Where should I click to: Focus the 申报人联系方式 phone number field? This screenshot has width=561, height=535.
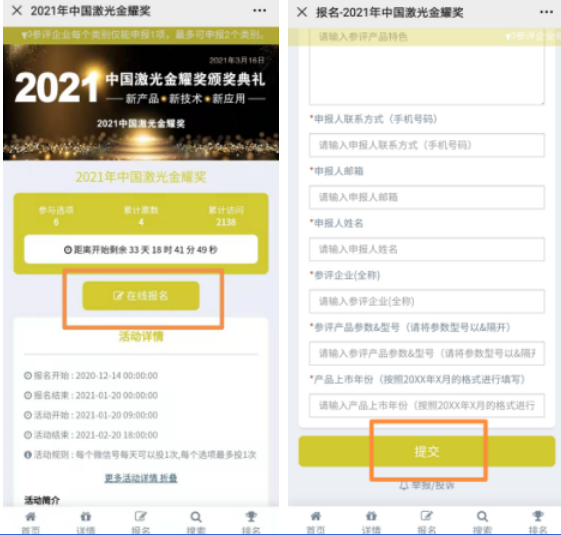[x=427, y=145]
